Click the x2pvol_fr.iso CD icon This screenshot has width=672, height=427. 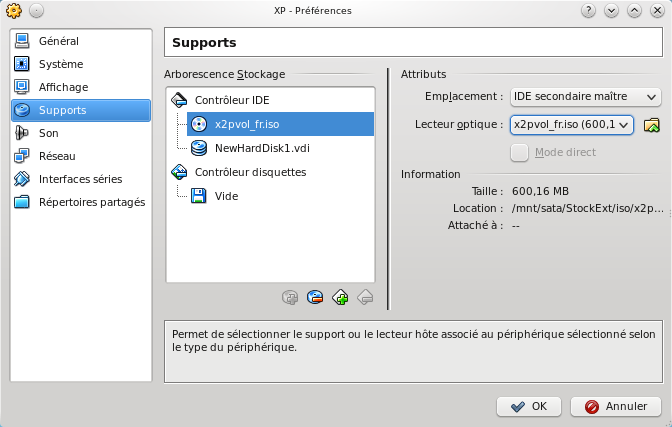point(198,124)
